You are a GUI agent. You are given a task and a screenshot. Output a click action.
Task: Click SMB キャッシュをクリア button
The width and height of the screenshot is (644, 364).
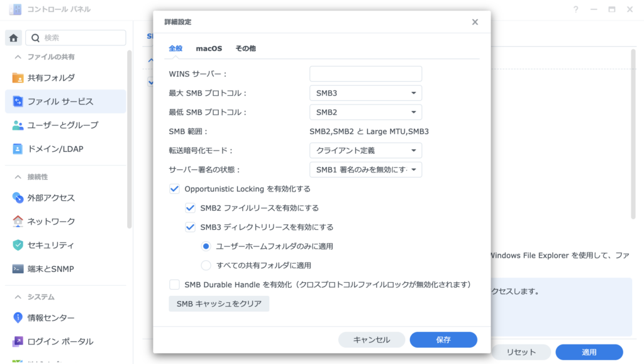coord(219,304)
